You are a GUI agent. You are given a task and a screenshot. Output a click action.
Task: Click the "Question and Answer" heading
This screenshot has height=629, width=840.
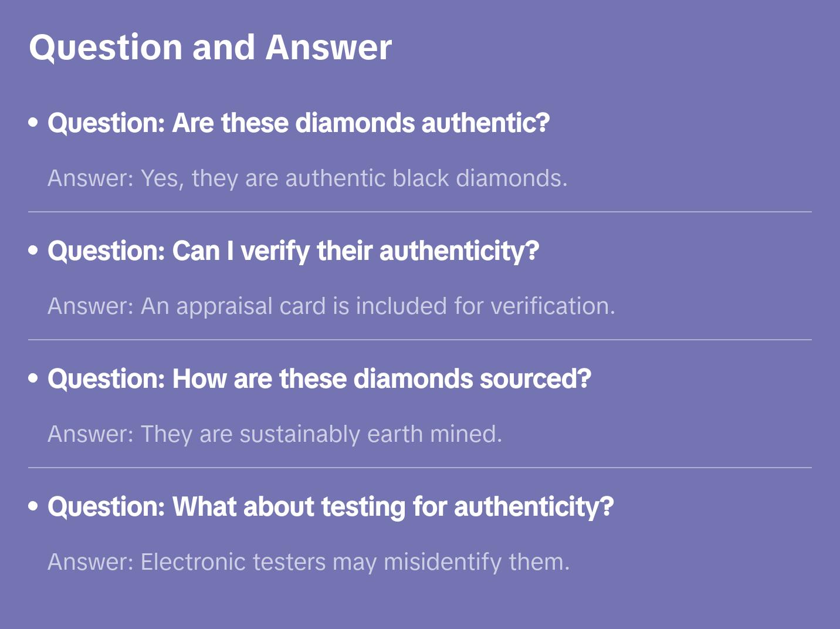click(210, 48)
